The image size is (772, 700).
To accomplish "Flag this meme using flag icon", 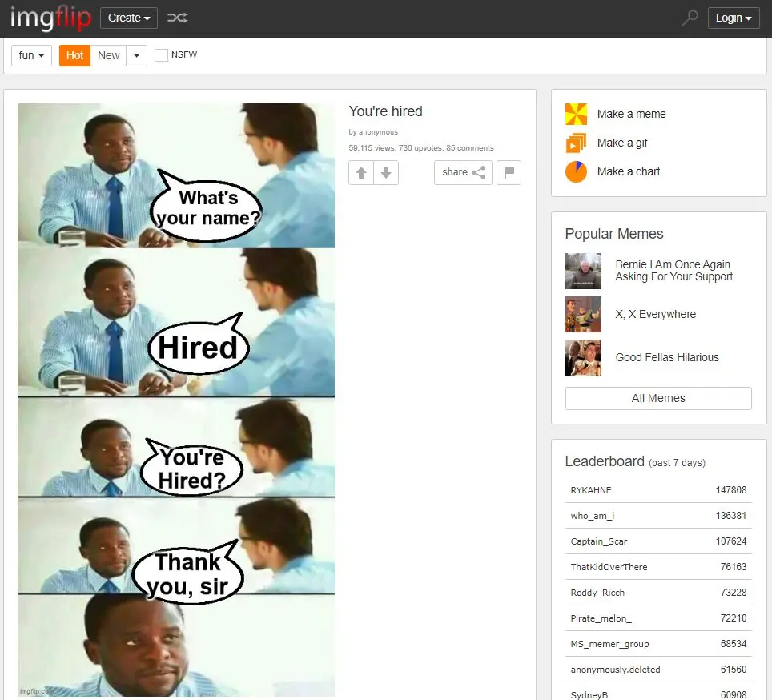I will point(509,172).
